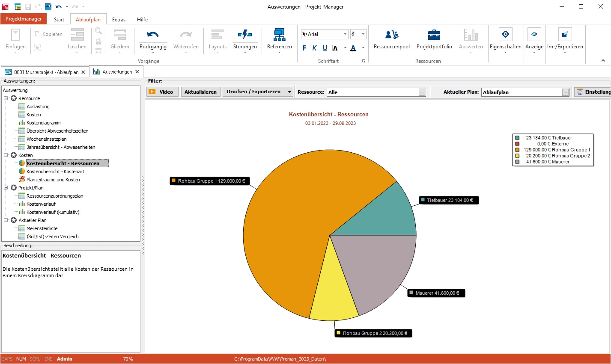Select Kostenverlauf (kumulativ) in tree
The width and height of the screenshot is (611, 364).
point(53,212)
